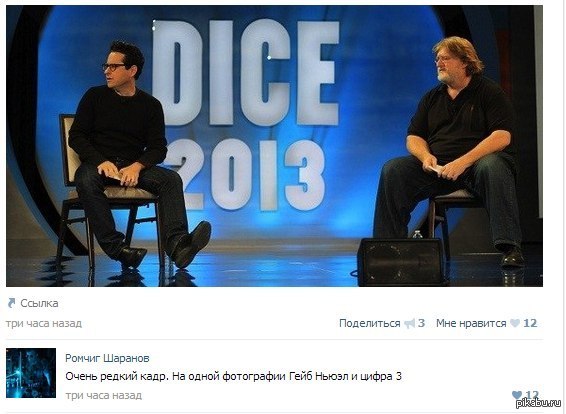566x414 pixels.
Task: Select the comment text about Гейб Ньюэл
Action: click(x=233, y=376)
